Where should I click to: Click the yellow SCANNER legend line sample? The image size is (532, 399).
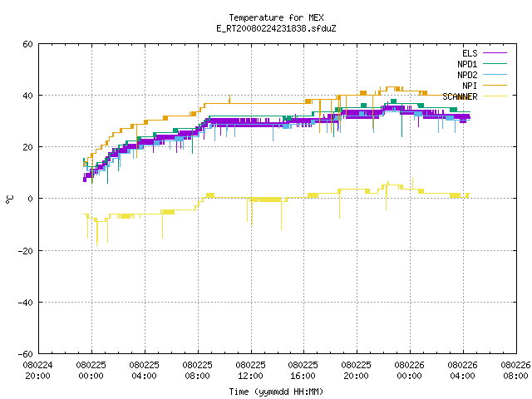[x=495, y=96]
